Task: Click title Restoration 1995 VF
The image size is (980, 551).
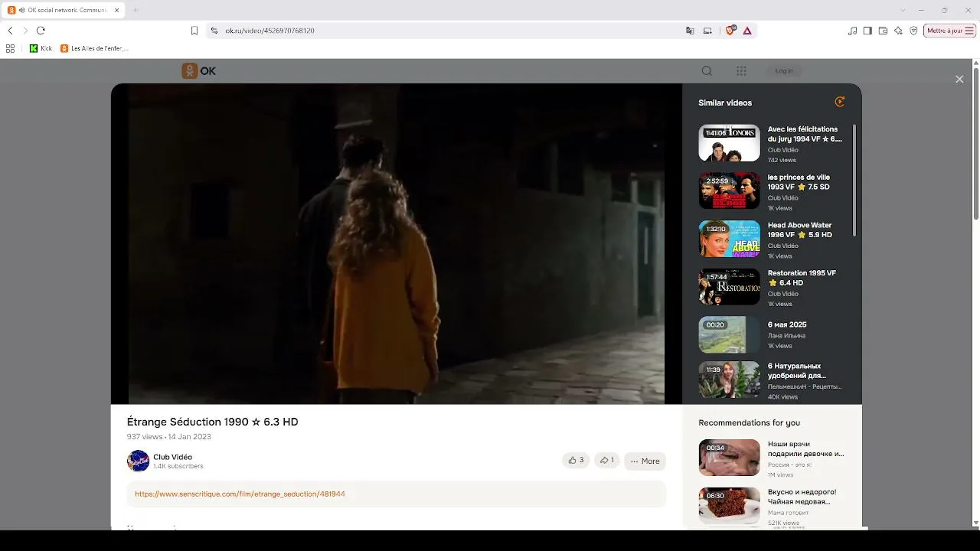Action: click(x=802, y=278)
